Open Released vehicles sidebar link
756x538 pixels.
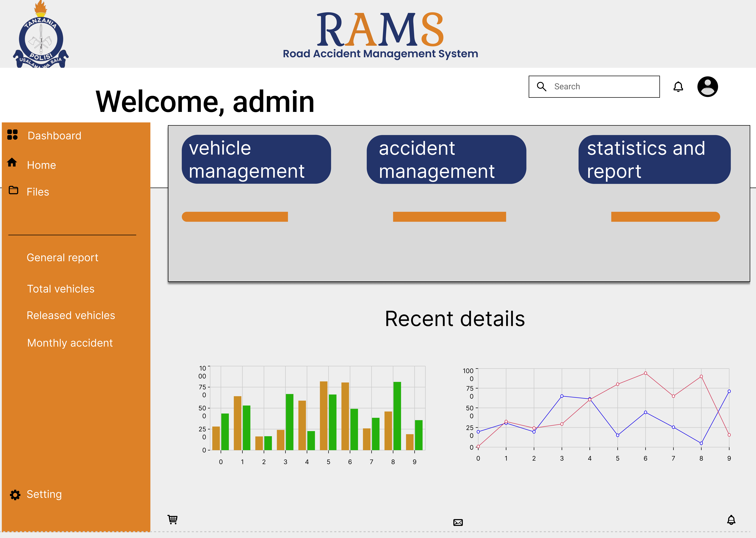pos(71,315)
